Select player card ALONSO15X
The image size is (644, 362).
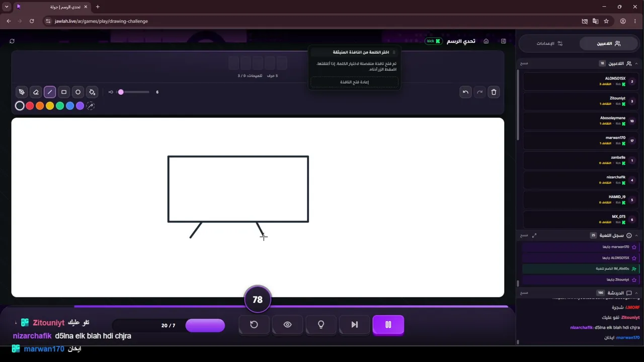pyautogui.click(x=581, y=81)
